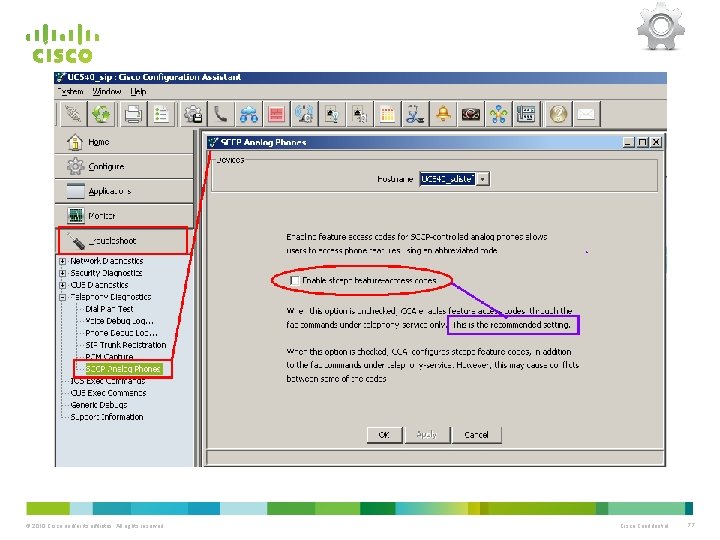Viewport: 720px width, 540px height.
Task: Close the SCCP Analog Phones dialog
Action: 656,142
